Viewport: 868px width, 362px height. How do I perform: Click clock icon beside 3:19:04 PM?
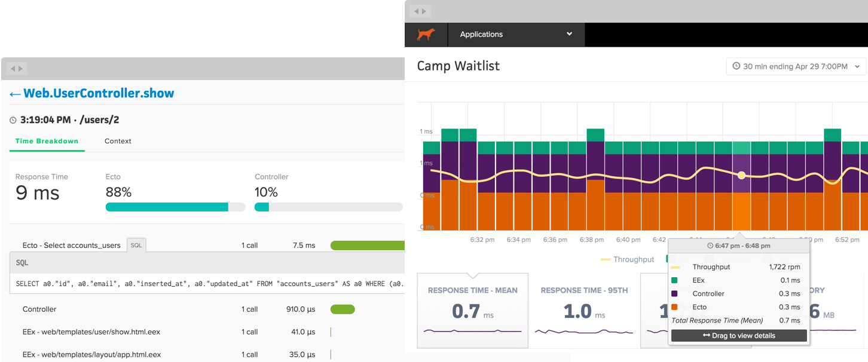(13, 120)
